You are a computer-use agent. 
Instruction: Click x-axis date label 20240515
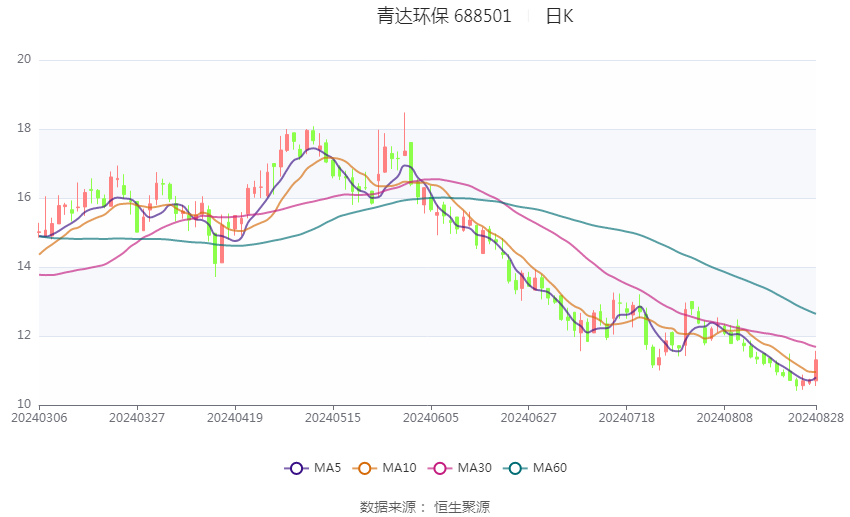333,418
